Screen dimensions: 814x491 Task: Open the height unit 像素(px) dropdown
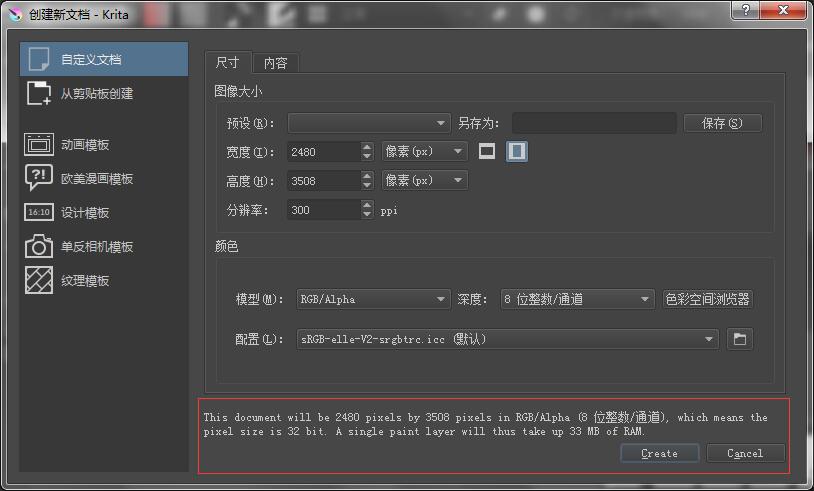point(424,181)
